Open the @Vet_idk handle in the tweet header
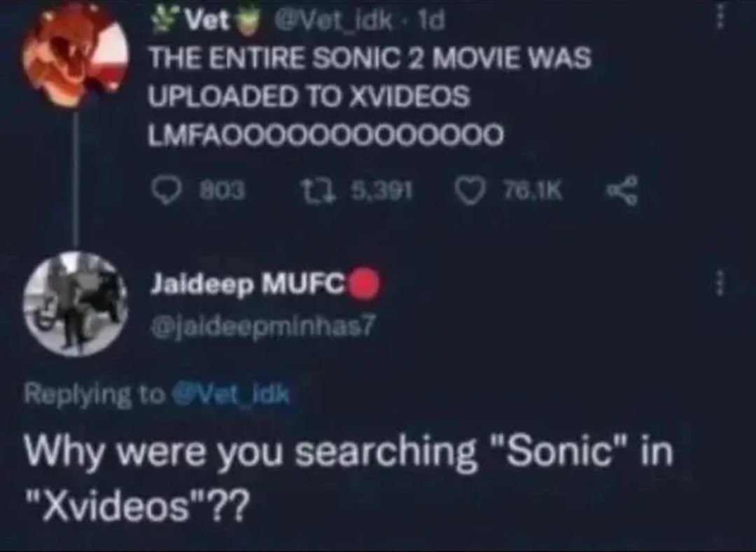756x552 pixels. point(334,21)
